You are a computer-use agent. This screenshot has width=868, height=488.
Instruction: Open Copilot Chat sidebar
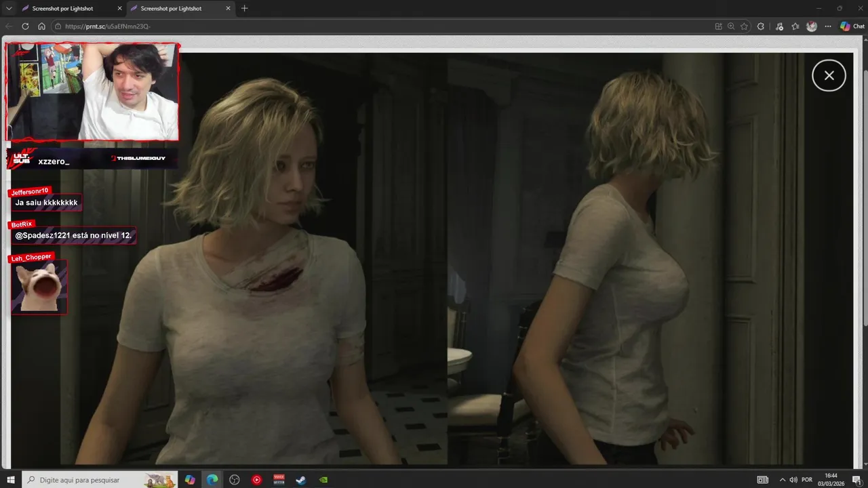pyautogui.click(x=853, y=26)
